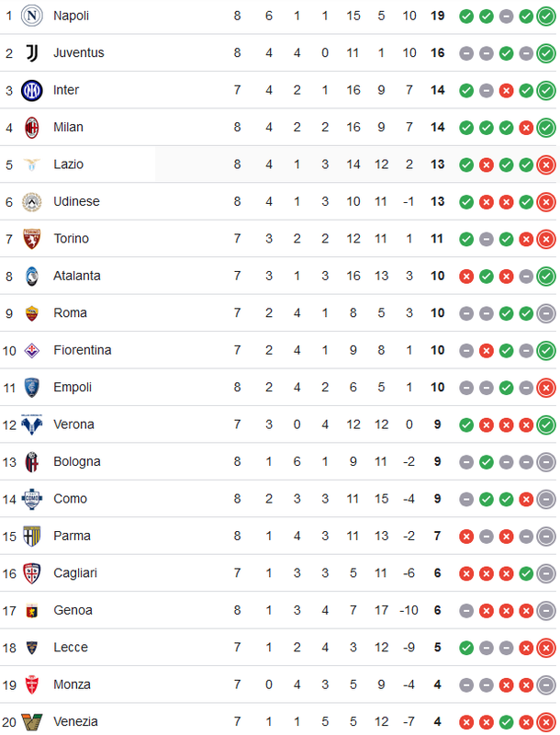Viewport: 560px width, 735px height.
Task: Select the Bologna team name
Action: click(77, 462)
